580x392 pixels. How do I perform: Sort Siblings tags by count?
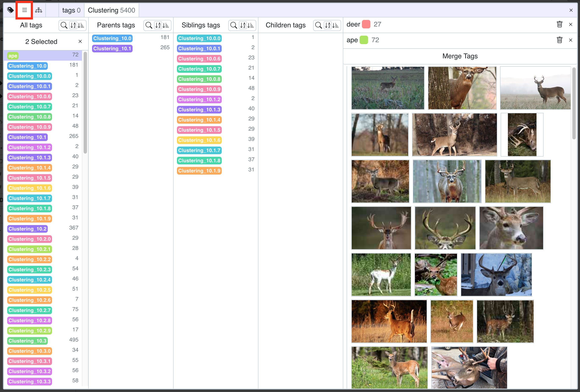click(251, 25)
